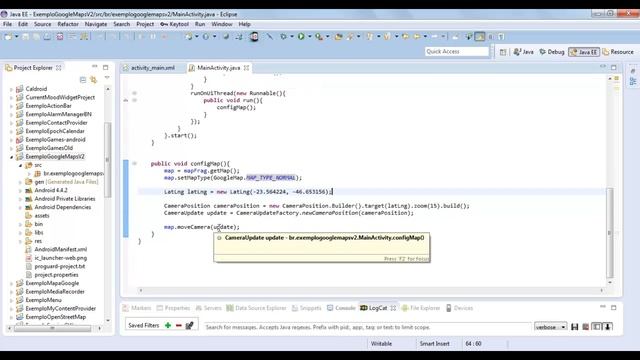The image size is (640, 360).
Task: Click the add saved filter plus icon
Action: coord(168,325)
